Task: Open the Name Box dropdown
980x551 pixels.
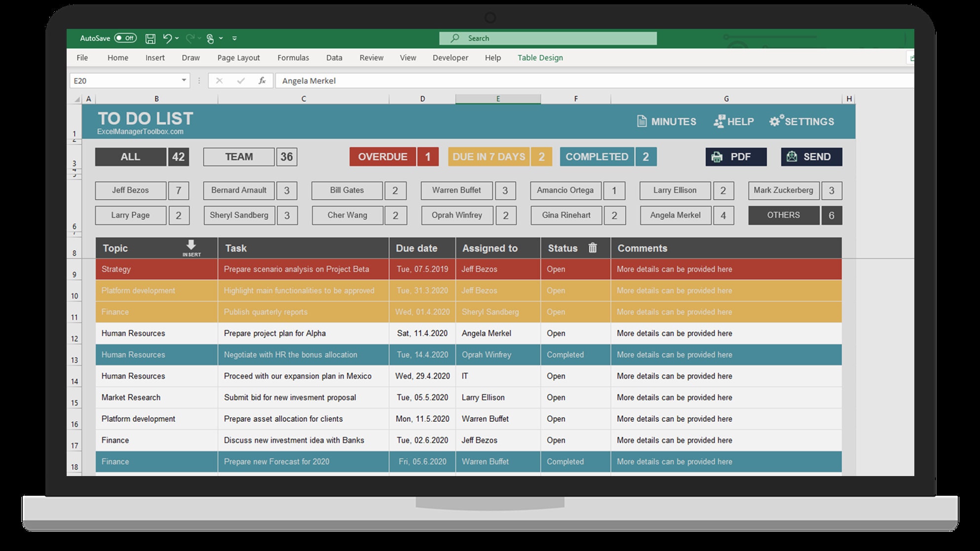Action: (x=183, y=80)
